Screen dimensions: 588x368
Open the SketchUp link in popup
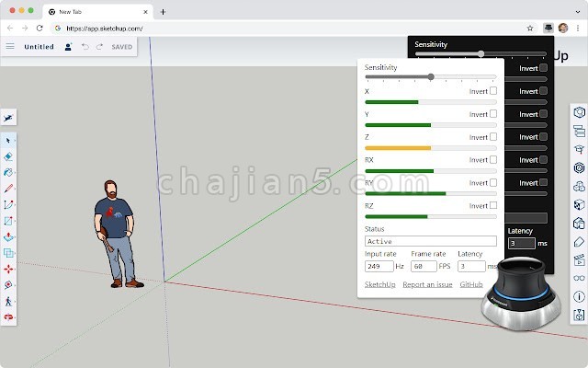pyautogui.click(x=379, y=284)
